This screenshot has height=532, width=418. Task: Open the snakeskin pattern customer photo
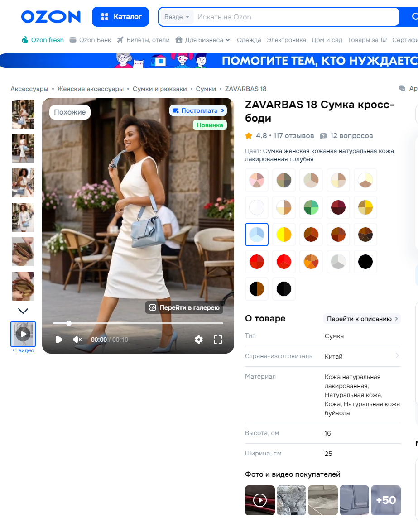292,500
